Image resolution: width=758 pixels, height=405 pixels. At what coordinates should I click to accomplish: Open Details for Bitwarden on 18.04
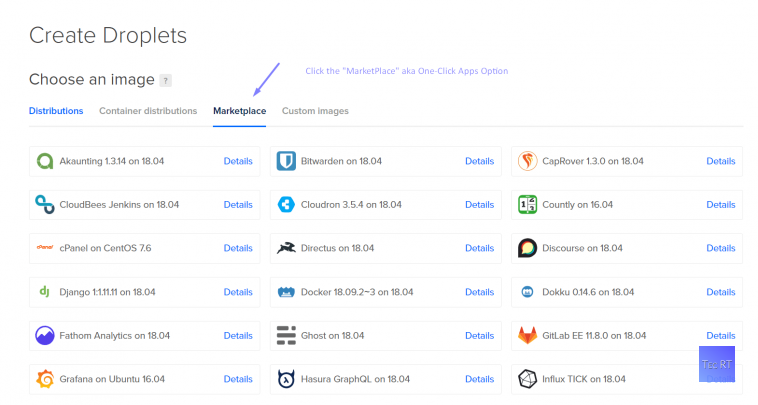pos(480,161)
